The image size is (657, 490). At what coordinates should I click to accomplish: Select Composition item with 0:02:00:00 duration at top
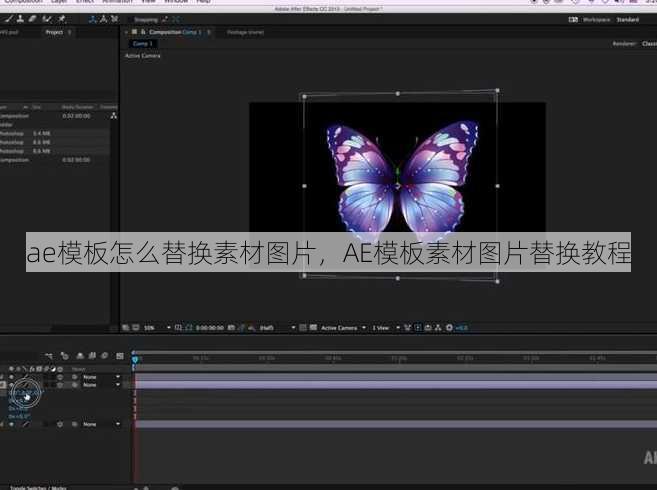tap(55, 116)
